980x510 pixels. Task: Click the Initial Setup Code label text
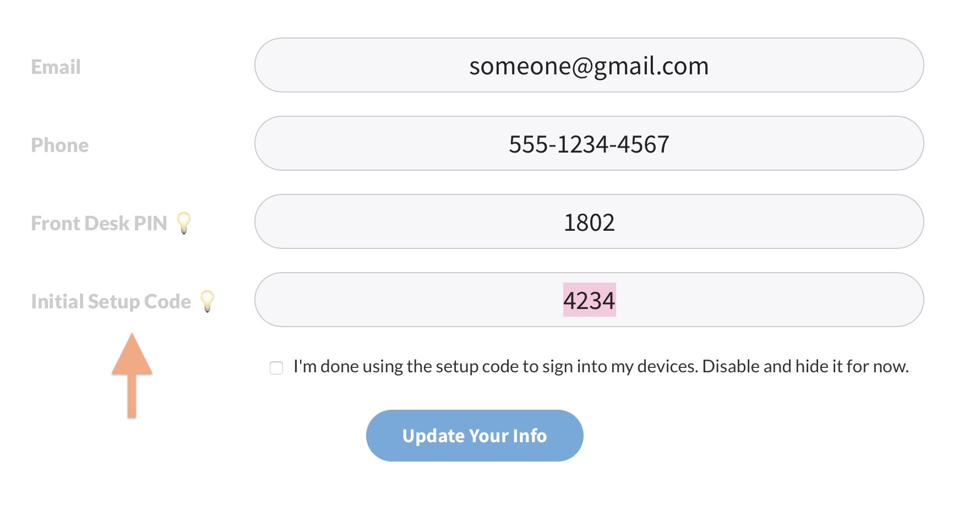[111, 302]
